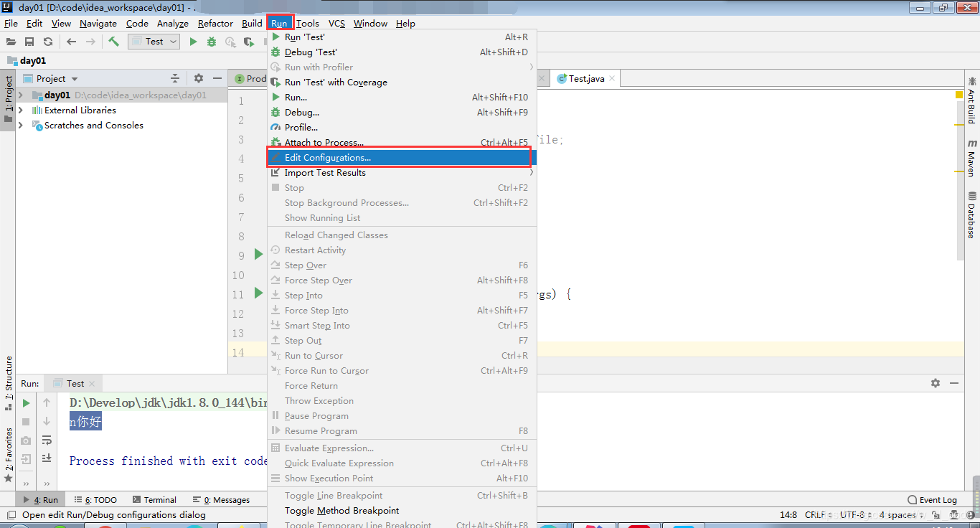The image size is (980, 528).
Task: Rerun Test using Run panel play icon
Action: pyautogui.click(x=26, y=403)
